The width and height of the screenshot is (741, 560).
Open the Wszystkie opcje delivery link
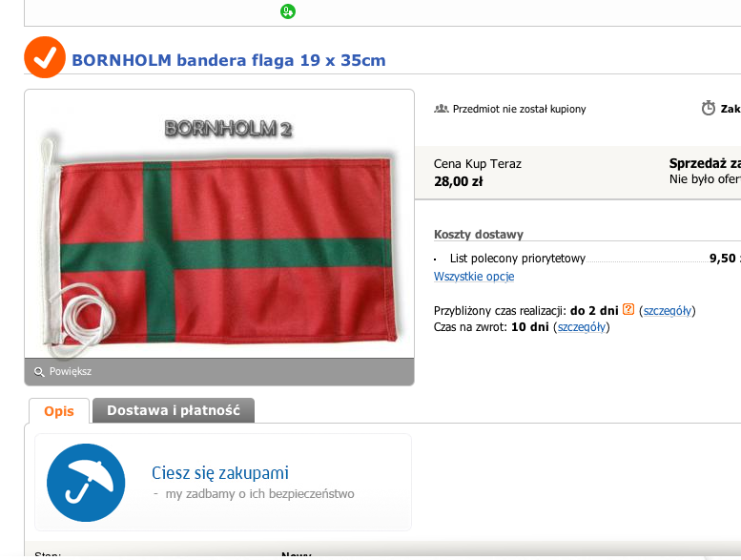(474, 277)
